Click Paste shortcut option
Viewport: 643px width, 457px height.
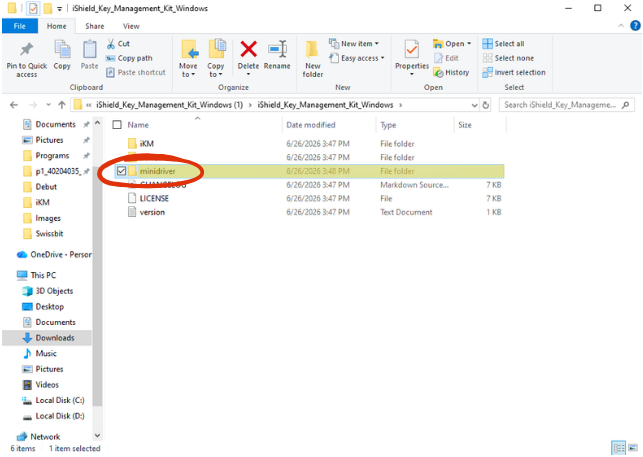(x=136, y=72)
